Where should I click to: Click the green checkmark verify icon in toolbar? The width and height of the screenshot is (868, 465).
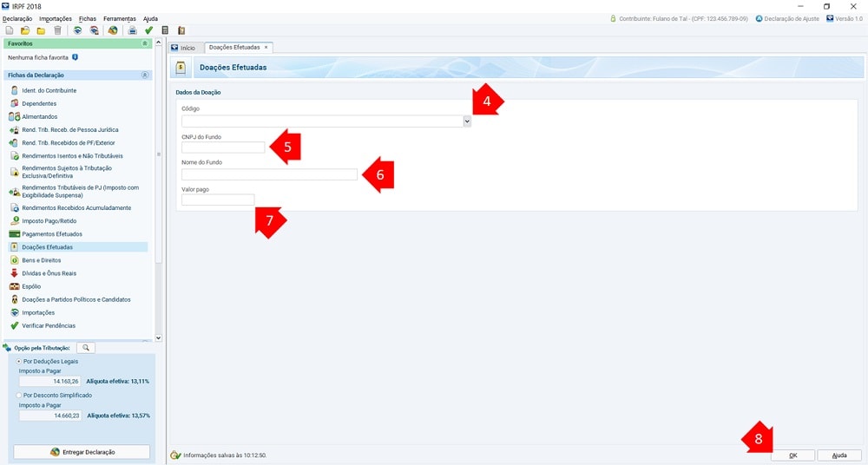pos(148,30)
